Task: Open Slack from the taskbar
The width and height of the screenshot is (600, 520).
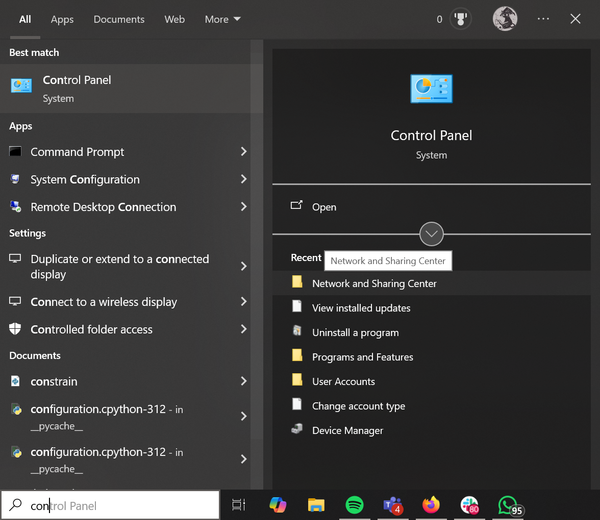Action: (470, 505)
